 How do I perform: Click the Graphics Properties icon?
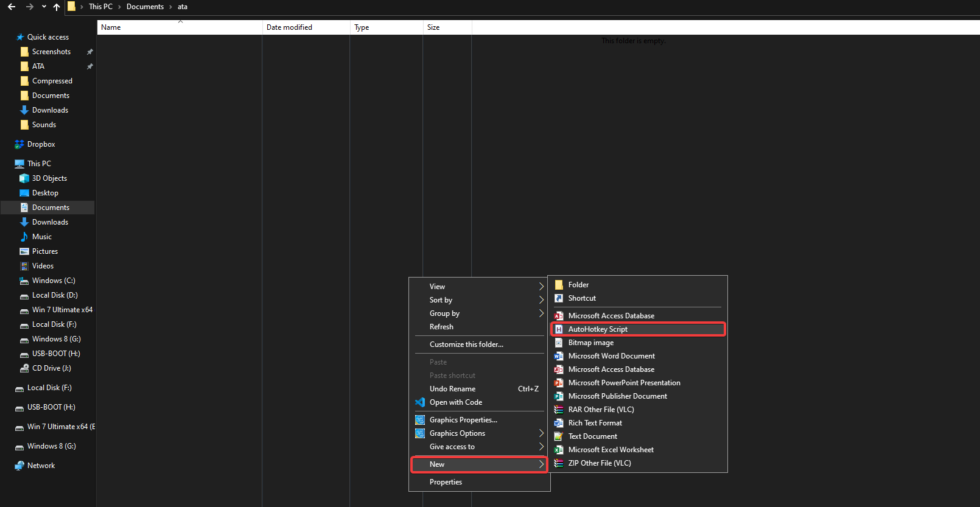tap(420, 420)
